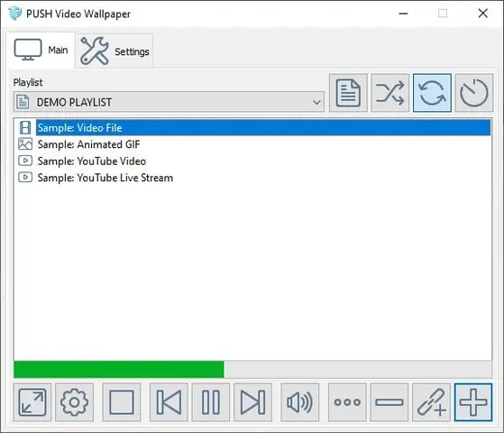The image size is (504, 433).
Task: Add URL using link plus icon
Action: coord(431,402)
